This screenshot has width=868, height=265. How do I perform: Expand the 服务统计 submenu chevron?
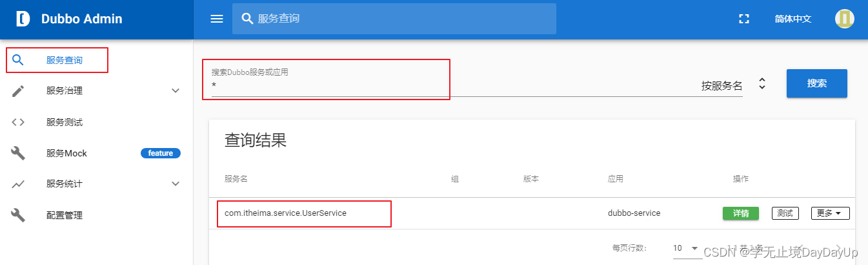pyautogui.click(x=176, y=184)
